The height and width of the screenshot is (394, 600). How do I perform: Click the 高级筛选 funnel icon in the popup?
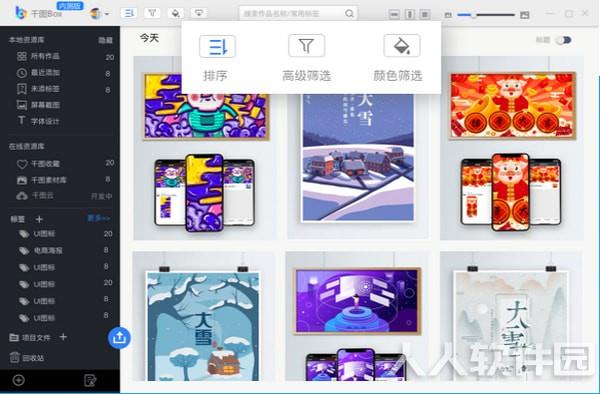(307, 46)
